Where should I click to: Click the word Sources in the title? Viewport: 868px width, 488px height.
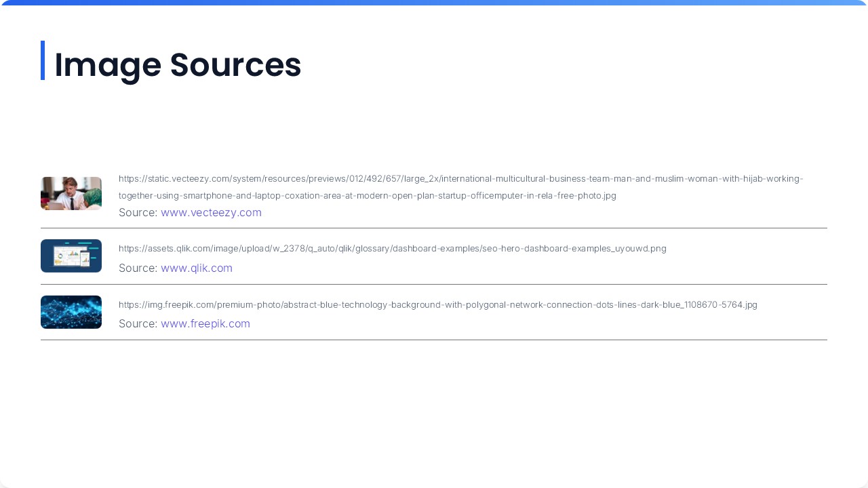coord(235,65)
